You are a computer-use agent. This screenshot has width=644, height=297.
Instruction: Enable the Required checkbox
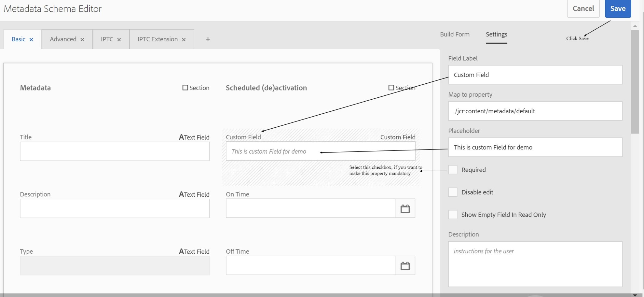click(453, 170)
